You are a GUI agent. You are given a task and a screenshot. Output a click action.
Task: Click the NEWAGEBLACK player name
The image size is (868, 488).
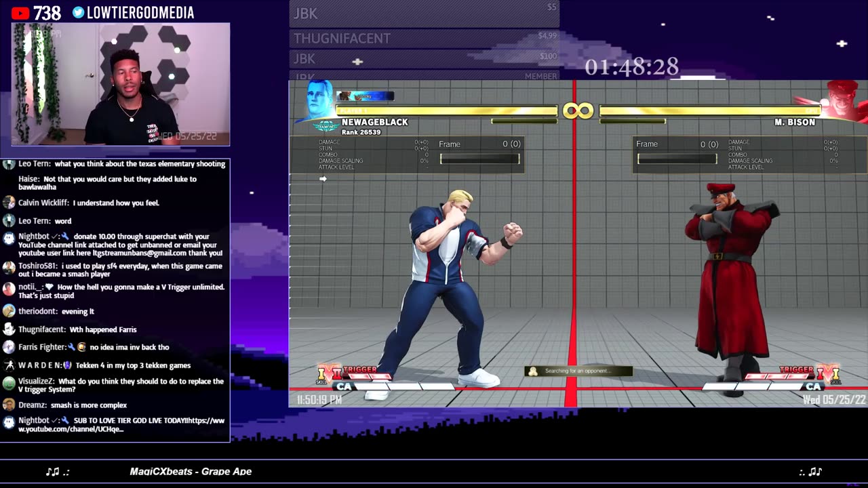[375, 122]
